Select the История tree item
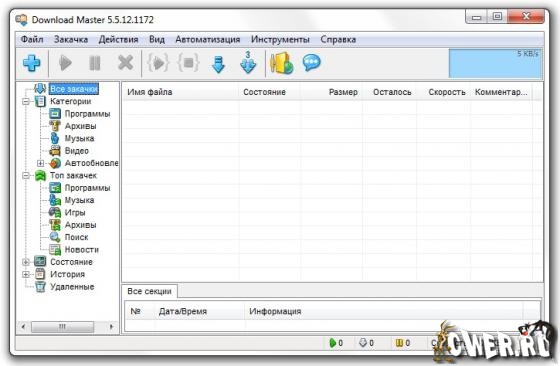The width and height of the screenshot is (560, 366). pyautogui.click(x=68, y=274)
